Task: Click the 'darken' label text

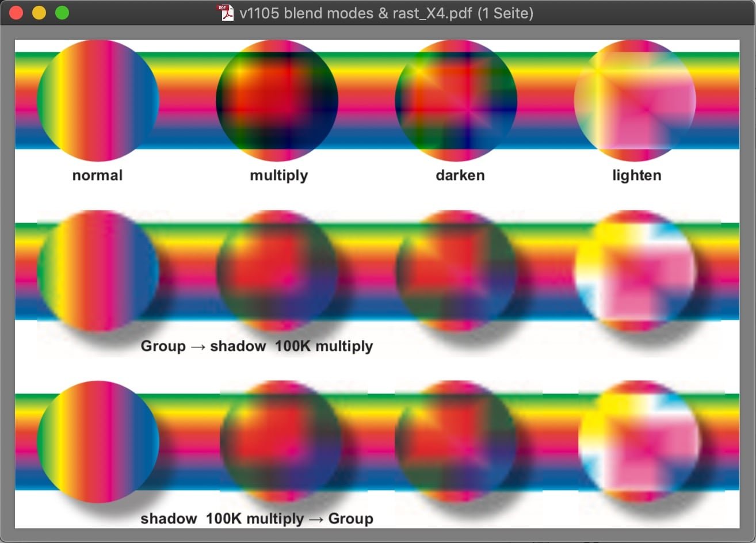Action: pos(460,175)
